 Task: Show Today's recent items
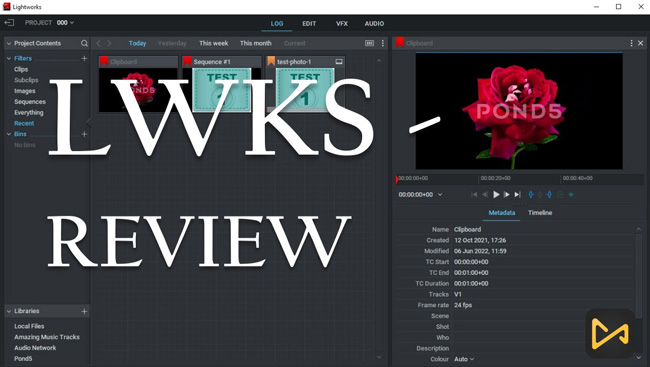tap(137, 43)
